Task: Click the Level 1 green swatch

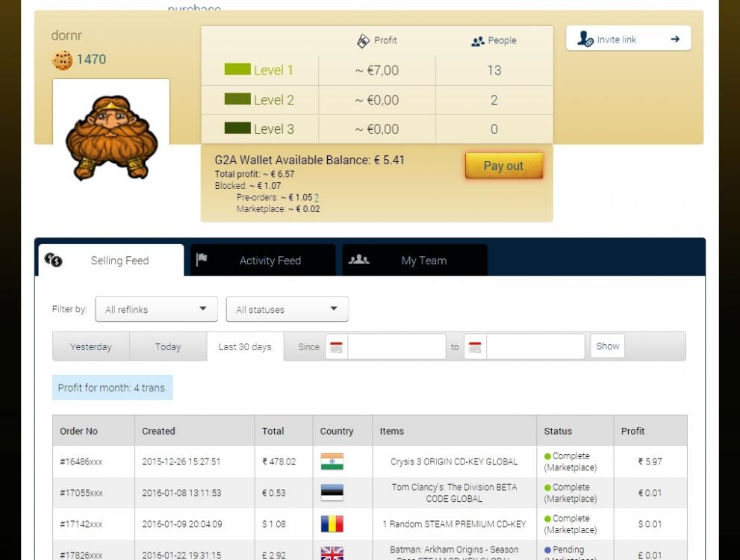Action: (x=237, y=69)
